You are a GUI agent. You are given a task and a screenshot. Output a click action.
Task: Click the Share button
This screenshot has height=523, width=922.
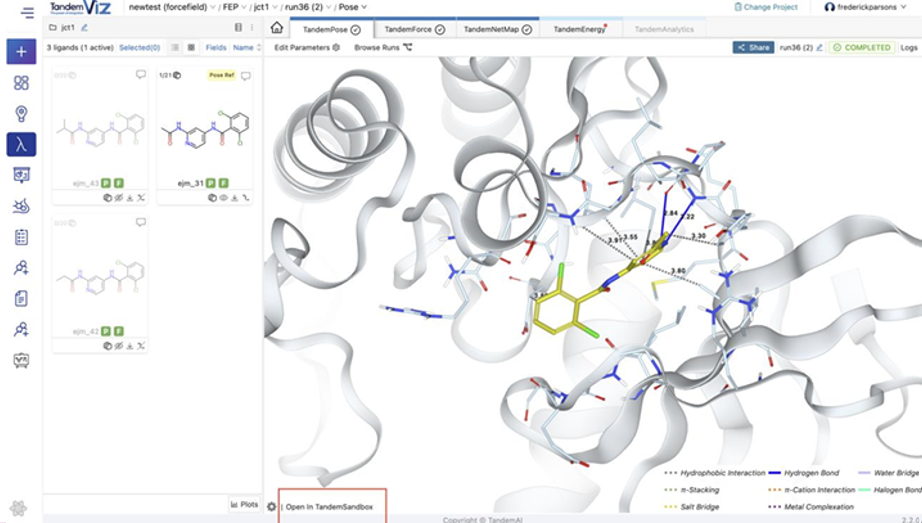pyautogui.click(x=753, y=48)
